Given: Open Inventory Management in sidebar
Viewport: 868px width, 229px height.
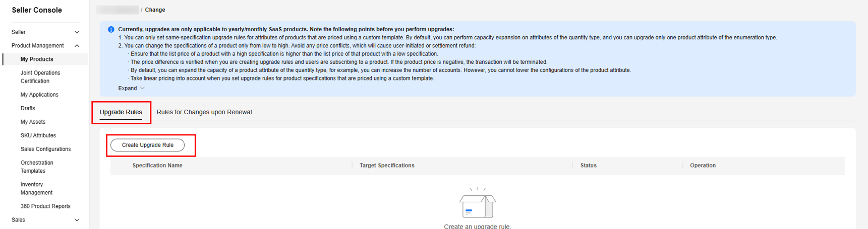Looking at the screenshot, I should pos(36,189).
